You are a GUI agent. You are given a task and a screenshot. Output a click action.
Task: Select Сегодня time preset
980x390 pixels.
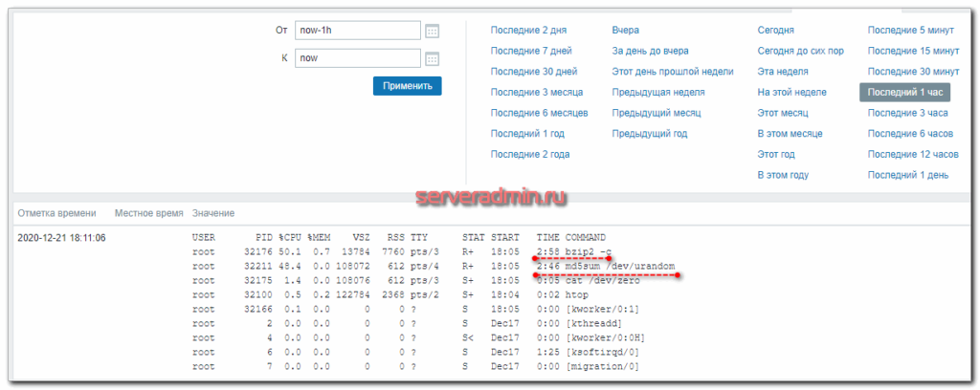776,31
